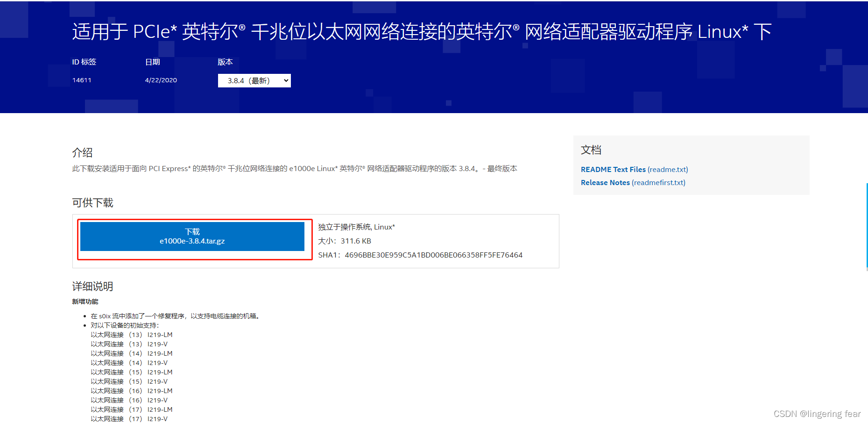Viewport: 868px width, 423px height.
Task: Click the 以太网连接 (15) I219-V entry
Action: [129, 381]
